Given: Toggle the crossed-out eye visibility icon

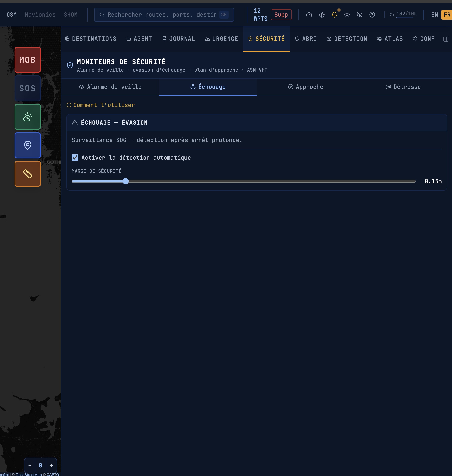Looking at the screenshot, I should (360, 15).
